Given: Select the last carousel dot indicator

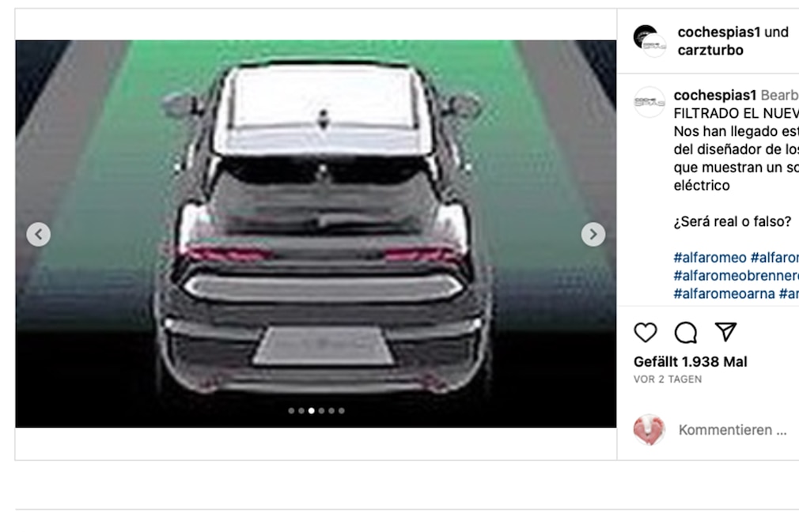Looking at the screenshot, I should click(342, 411).
